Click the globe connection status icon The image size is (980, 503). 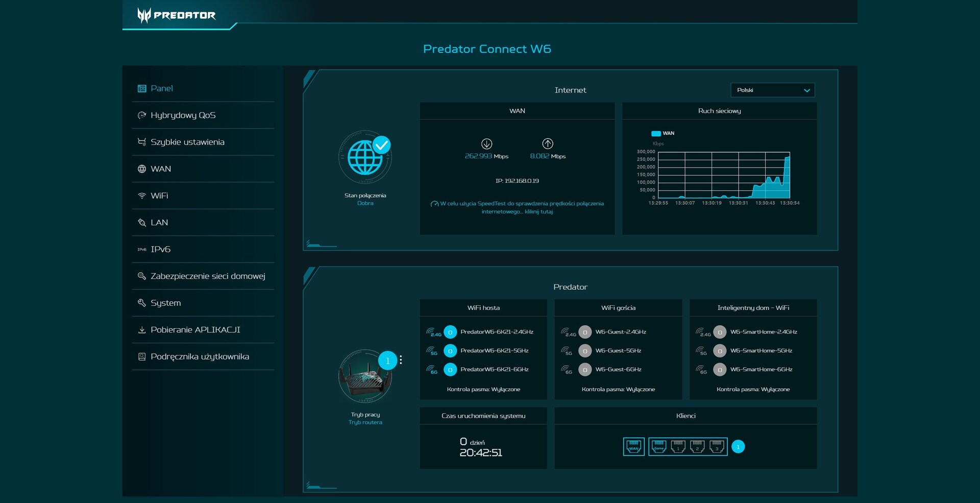(x=365, y=158)
